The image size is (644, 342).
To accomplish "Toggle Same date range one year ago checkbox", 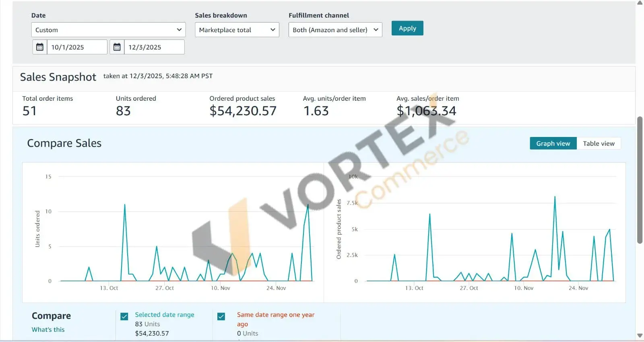I will click(x=221, y=317).
